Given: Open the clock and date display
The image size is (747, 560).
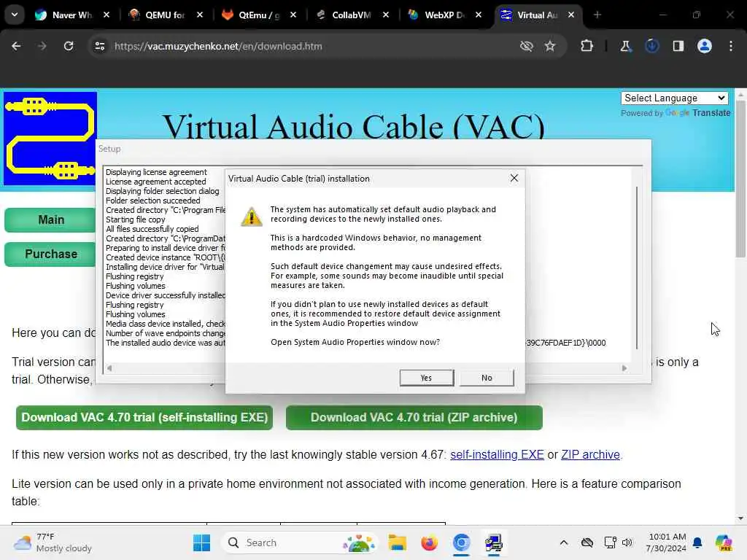Looking at the screenshot, I should (x=666, y=542).
